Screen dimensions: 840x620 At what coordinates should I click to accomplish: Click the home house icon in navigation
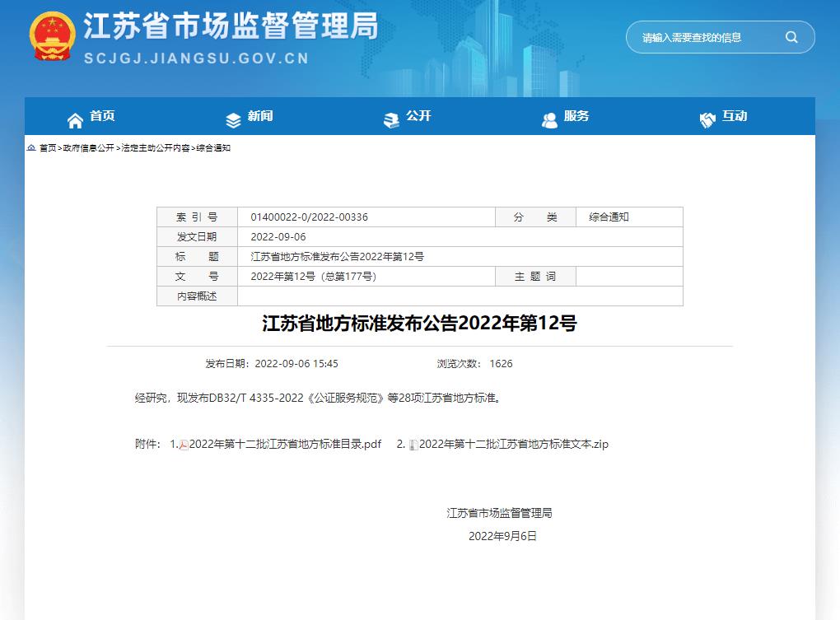pyautogui.click(x=75, y=120)
